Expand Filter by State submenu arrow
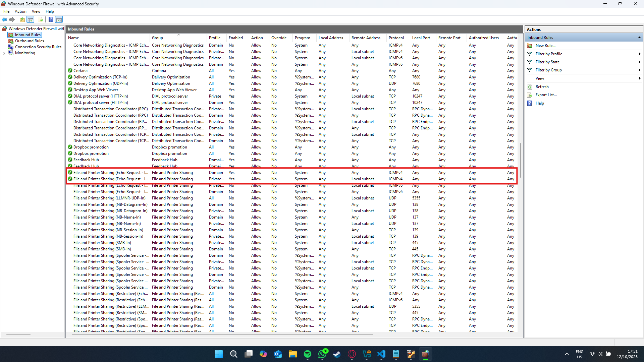Screen dimensions: 644x362 tap(640, 62)
